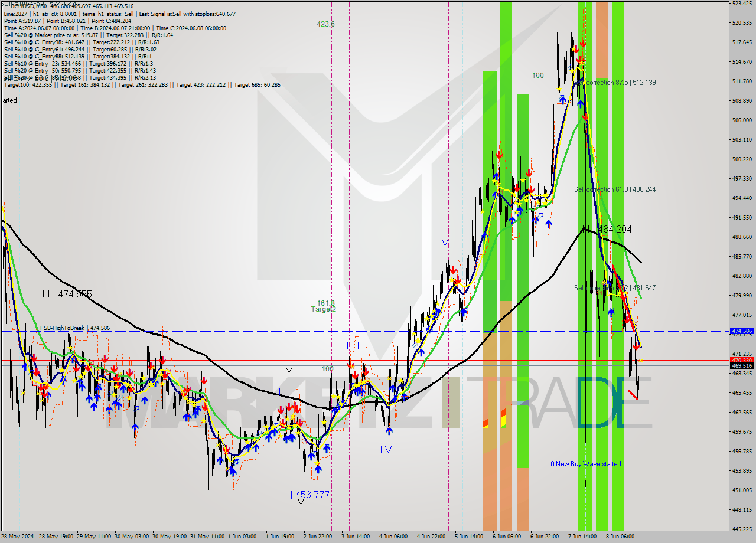Click the '30 May 03:00' time axis label
Image resolution: width=756 pixels, height=543 pixels.
(x=132, y=537)
